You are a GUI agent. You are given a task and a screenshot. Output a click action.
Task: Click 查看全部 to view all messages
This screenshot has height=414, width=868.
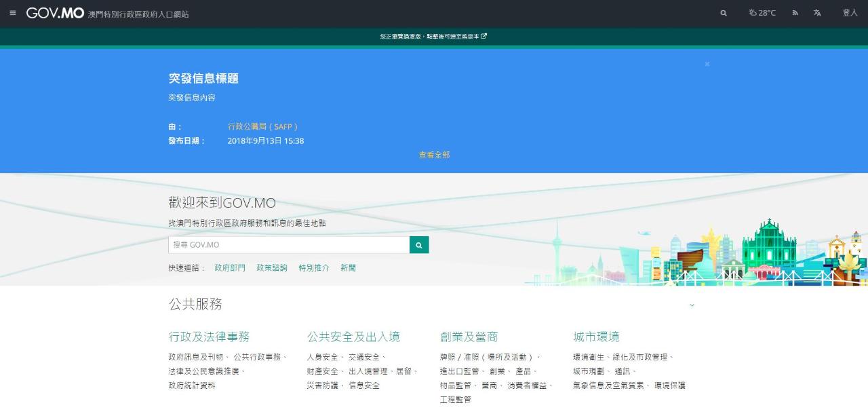coord(434,155)
